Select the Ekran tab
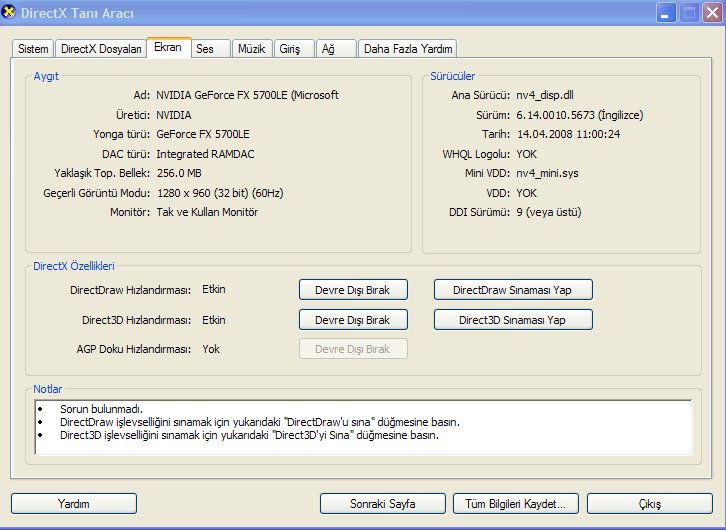This screenshot has height=530, width=726. [x=167, y=48]
